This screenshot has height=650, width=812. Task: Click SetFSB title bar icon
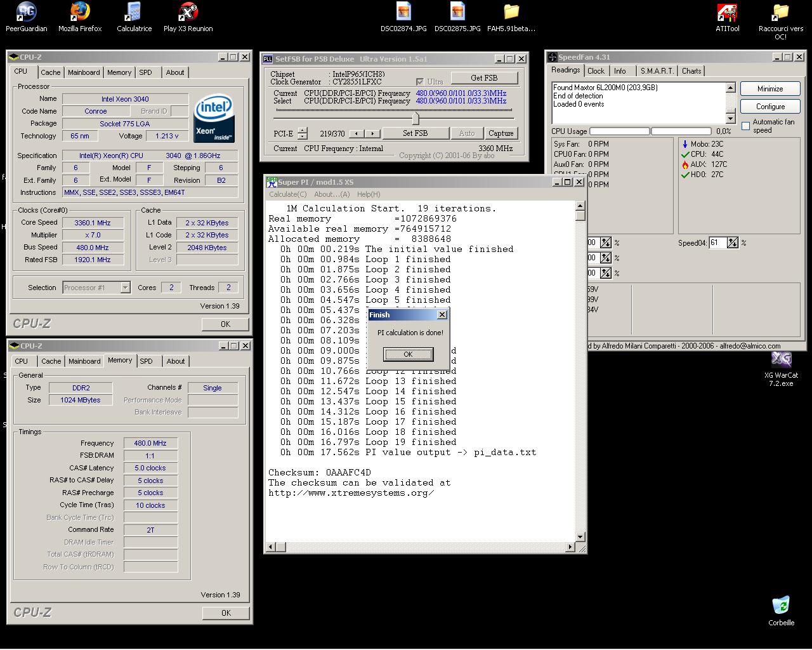(x=268, y=58)
